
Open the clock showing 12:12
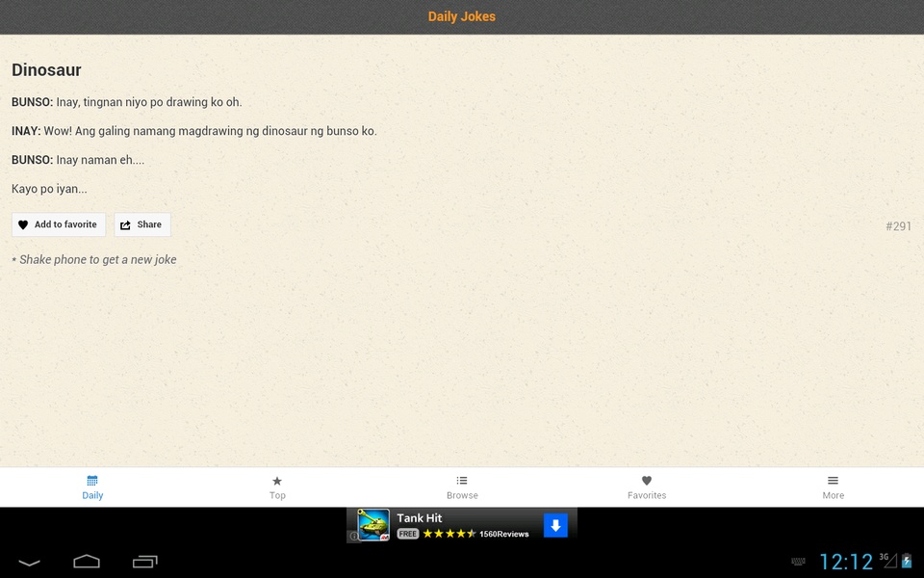(x=846, y=562)
